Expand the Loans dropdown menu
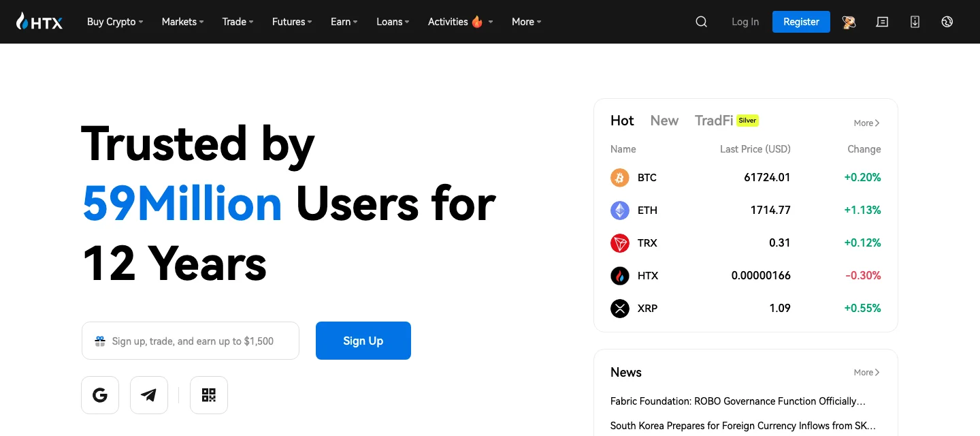The width and height of the screenshot is (980, 436). tap(393, 22)
